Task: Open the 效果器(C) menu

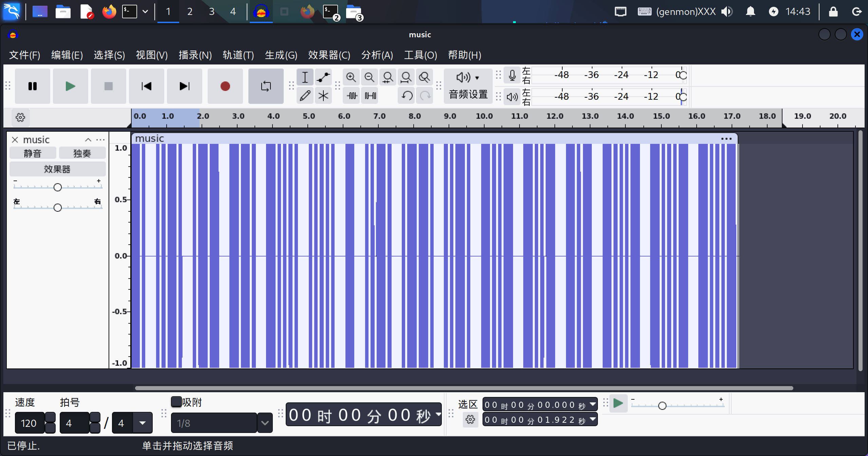Action: [329, 55]
